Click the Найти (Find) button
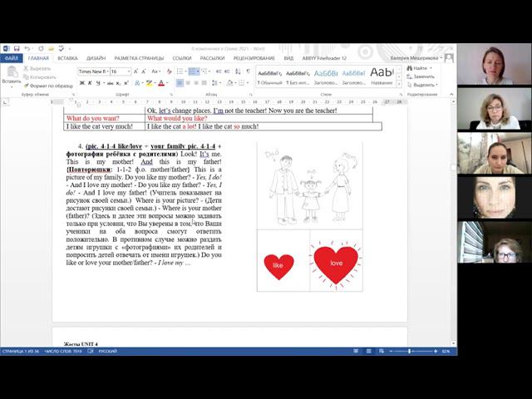The width and height of the screenshot is (532, 399). [420, 68]
